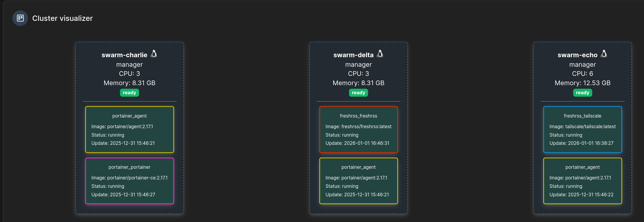Open the swarm-charlie node name
The height and width of the screenshot is (222, 644).
coord(124,55)
